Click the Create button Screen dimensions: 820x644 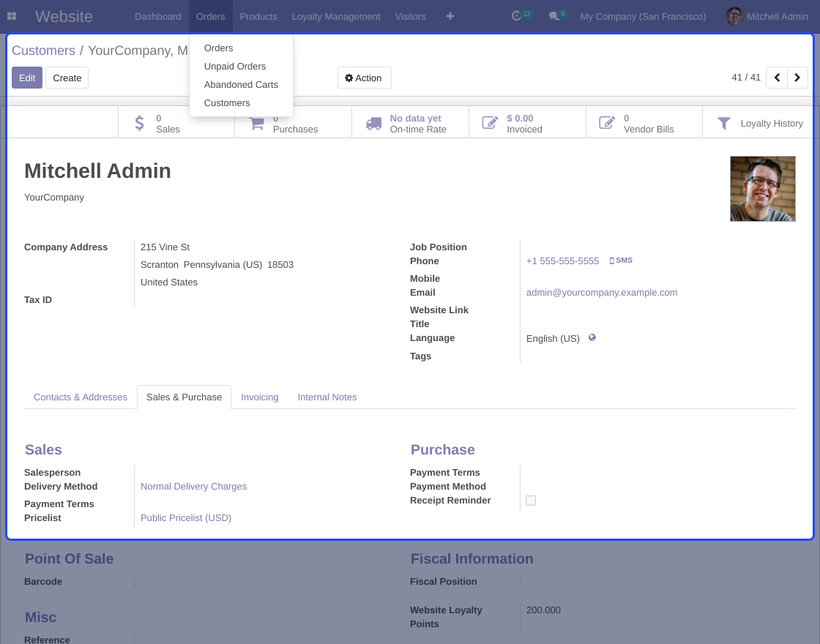pos(67,78)
